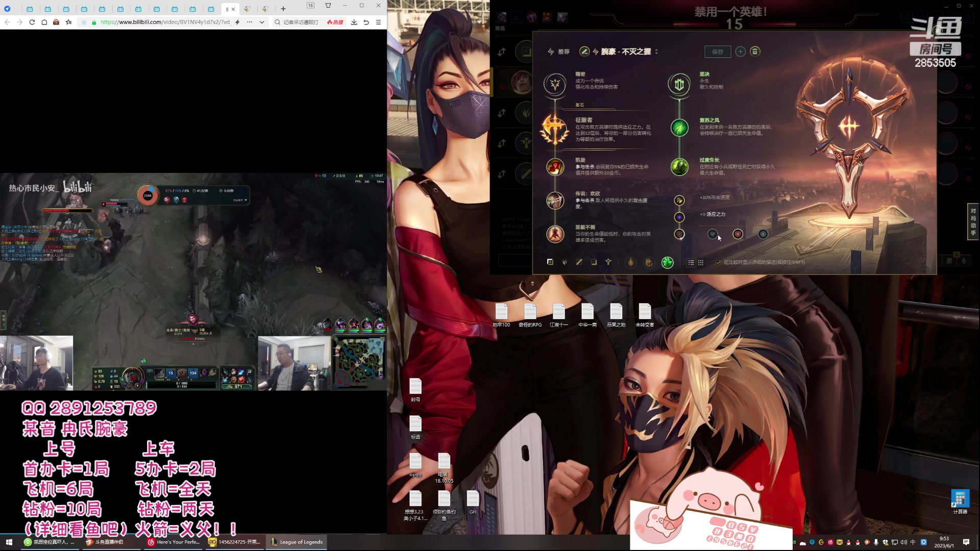Open the address bar more options
The width and height of the screenshot is (980, 551).
[x=249, y=22]
